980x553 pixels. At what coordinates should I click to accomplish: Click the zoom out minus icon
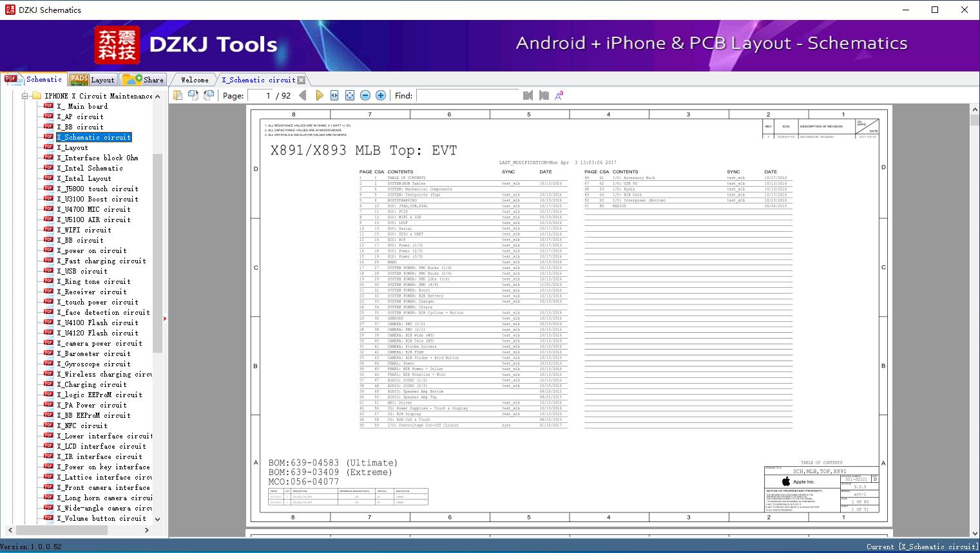365,95
